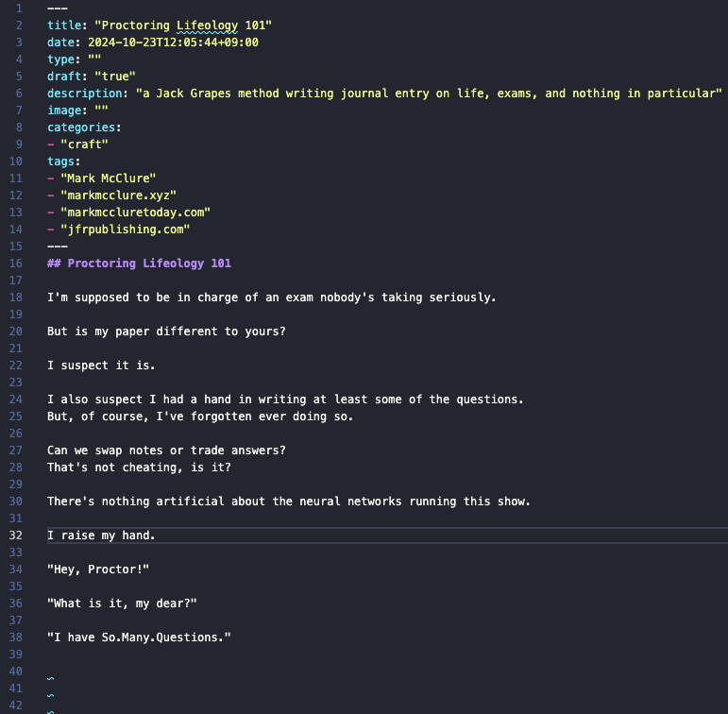
Task: Click the date value 2024-10-23T12:05:44+09:00
Action: [x=173, y=42]
